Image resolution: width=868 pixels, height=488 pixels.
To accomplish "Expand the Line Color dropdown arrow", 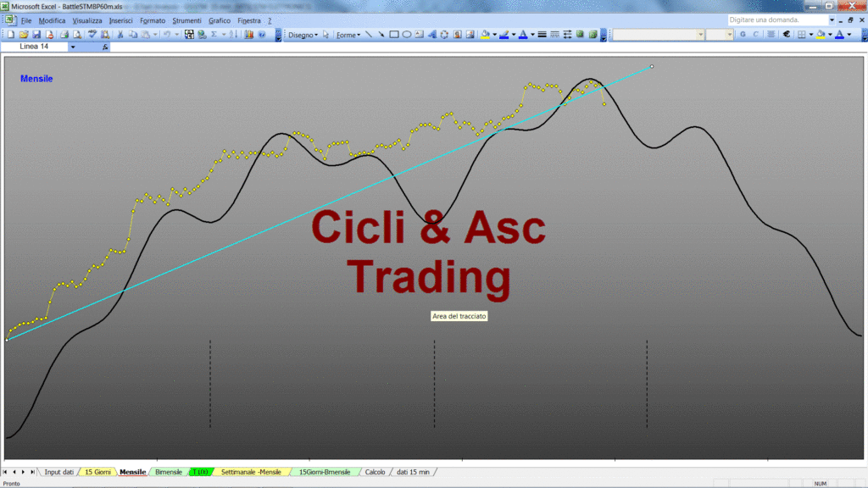I will [x=514, y=34].
